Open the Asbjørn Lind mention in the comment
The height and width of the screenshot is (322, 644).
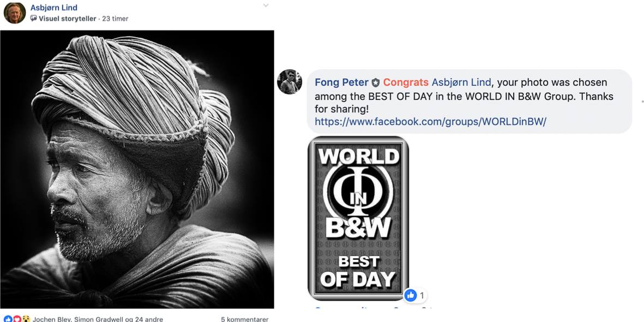coord(461,82)
